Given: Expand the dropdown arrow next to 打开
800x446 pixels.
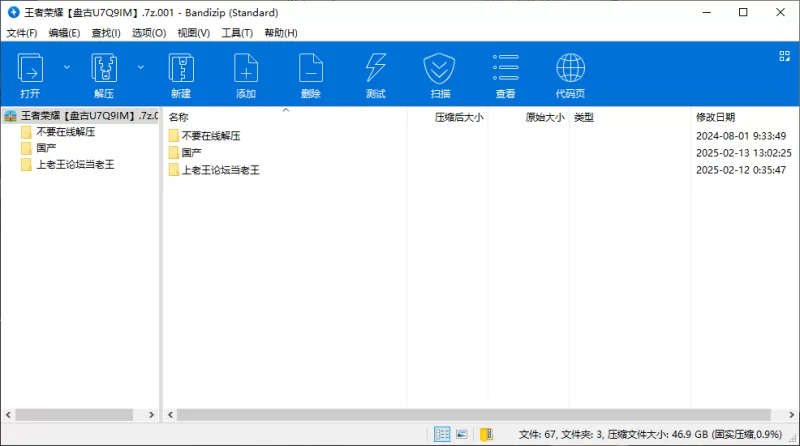Looking at the screenshot, I should [66, 67].
